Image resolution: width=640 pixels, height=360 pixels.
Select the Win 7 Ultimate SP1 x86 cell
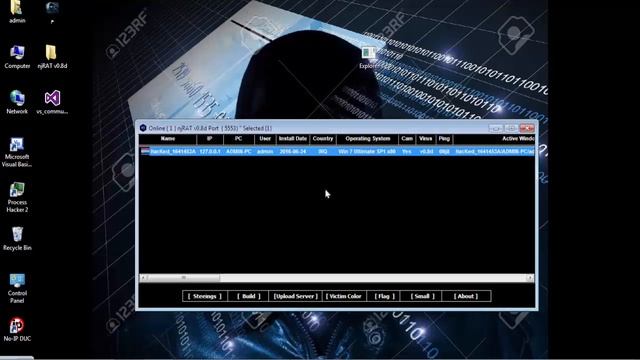[x=367, y=151]
